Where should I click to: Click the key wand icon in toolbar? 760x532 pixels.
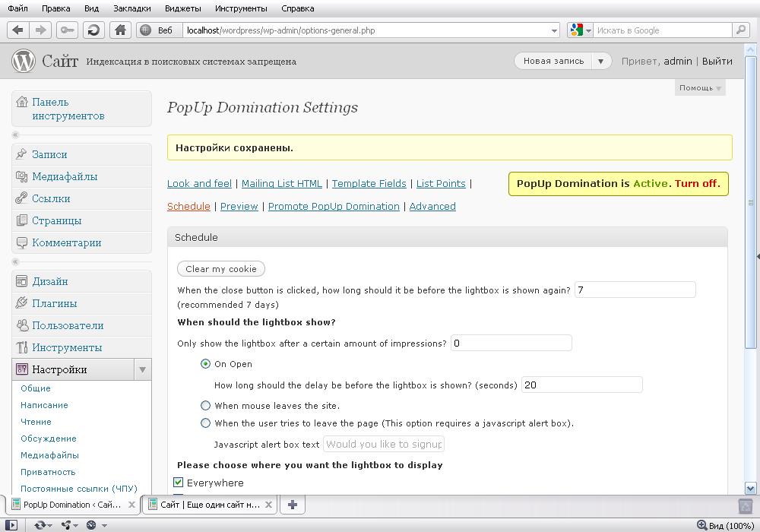pyautogui.click(x=67, y=30)
